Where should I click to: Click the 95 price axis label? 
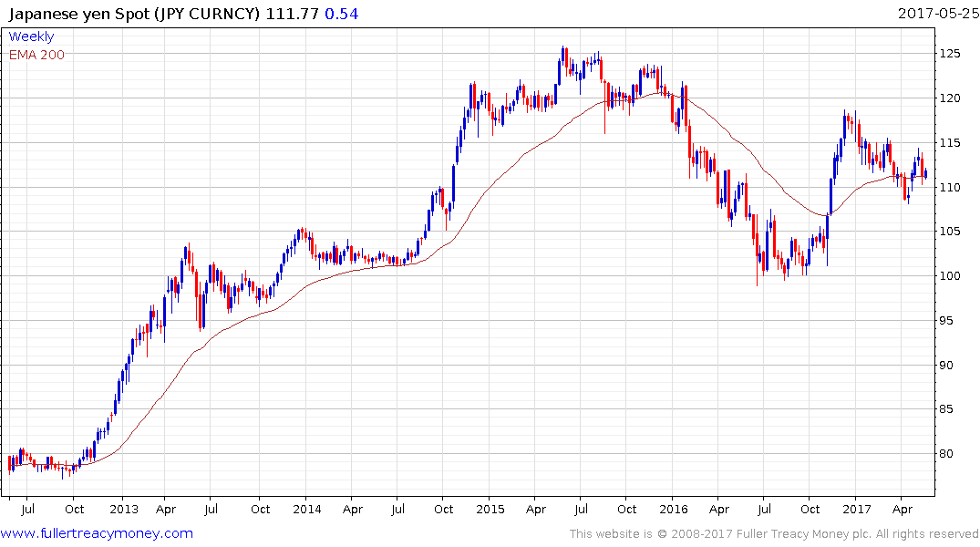point(947,321)
